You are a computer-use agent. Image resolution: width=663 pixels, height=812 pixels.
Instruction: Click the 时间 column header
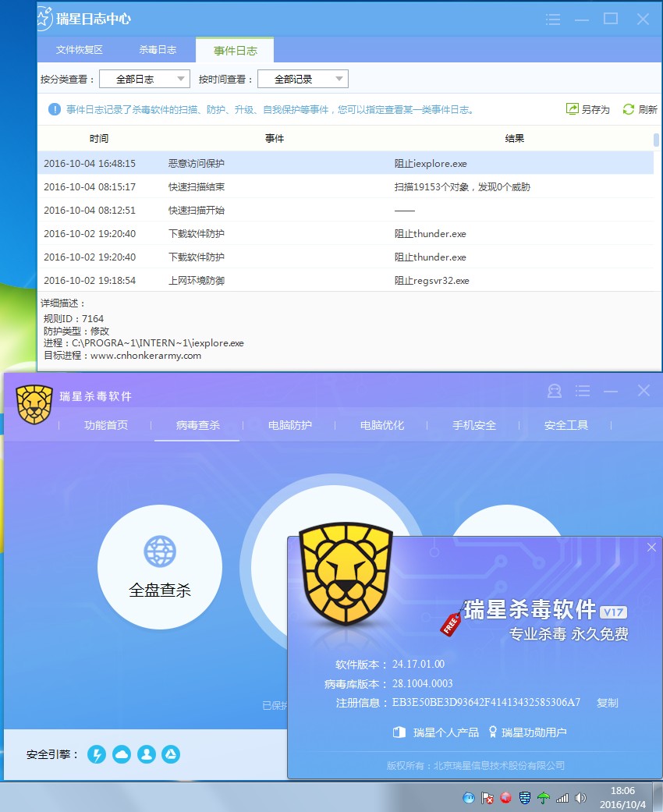tap(99, 138)
